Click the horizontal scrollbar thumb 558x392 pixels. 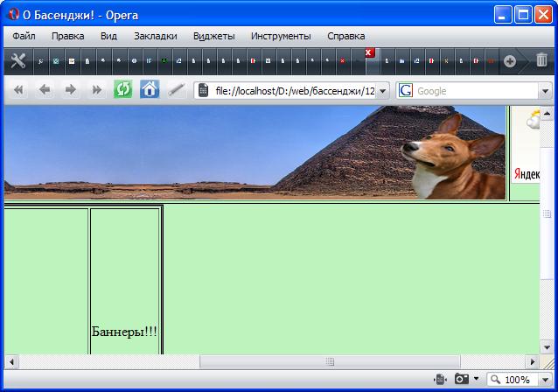pos(330,362)
